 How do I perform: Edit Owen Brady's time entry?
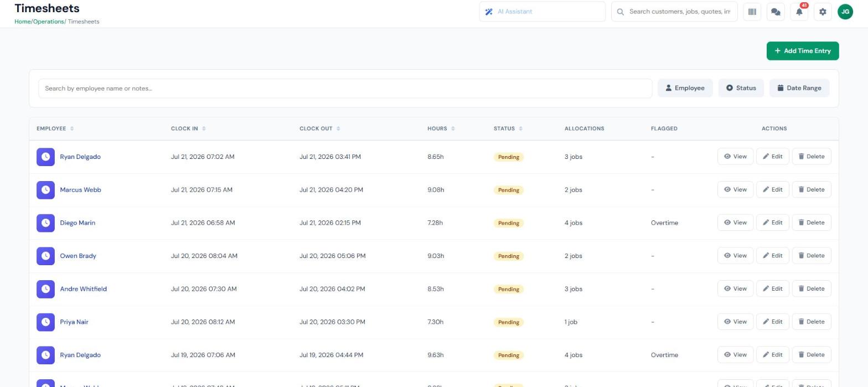pos(772,256)
